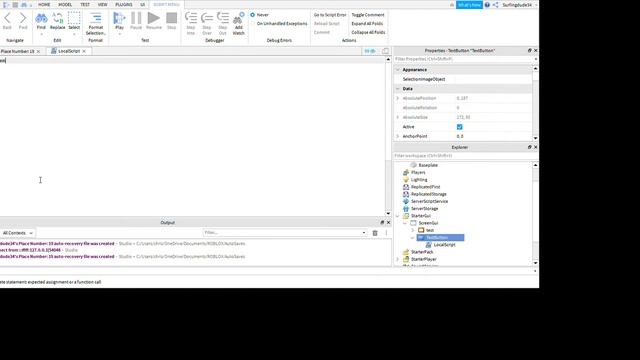Image resolution: width=640 pixels, height=360 pixels.
Task: Switch to Place Number 19 tab
Action: (18, 51)
